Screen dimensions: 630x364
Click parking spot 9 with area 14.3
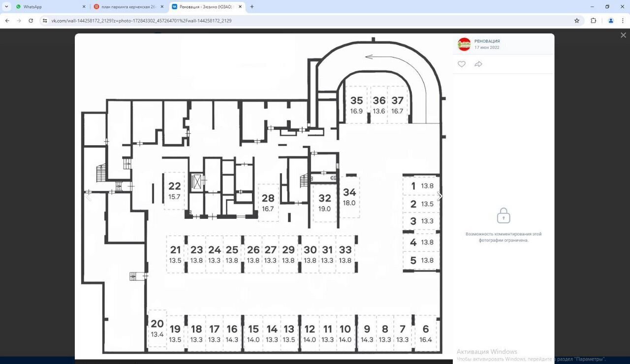click(367, 334)
